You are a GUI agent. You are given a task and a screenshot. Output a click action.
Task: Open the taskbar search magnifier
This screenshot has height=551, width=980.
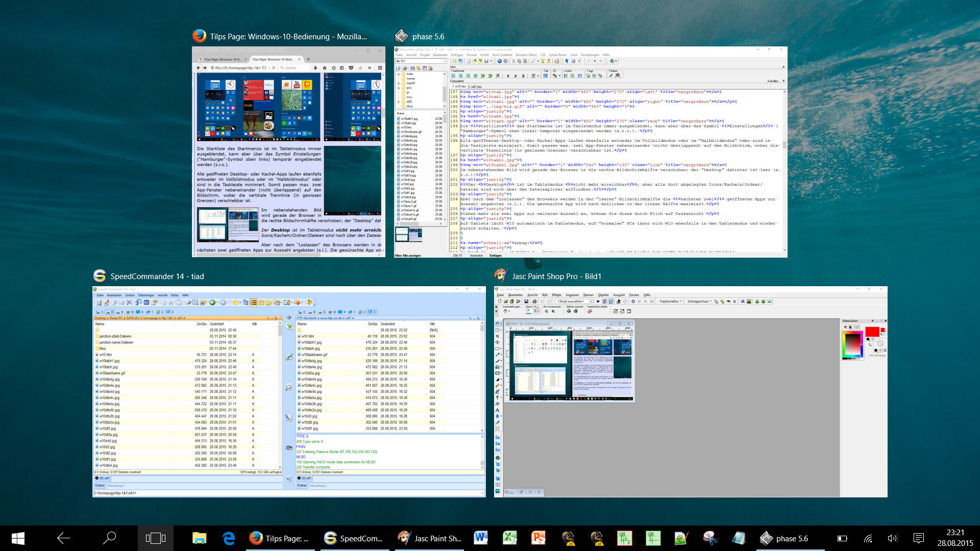[109, 538]
